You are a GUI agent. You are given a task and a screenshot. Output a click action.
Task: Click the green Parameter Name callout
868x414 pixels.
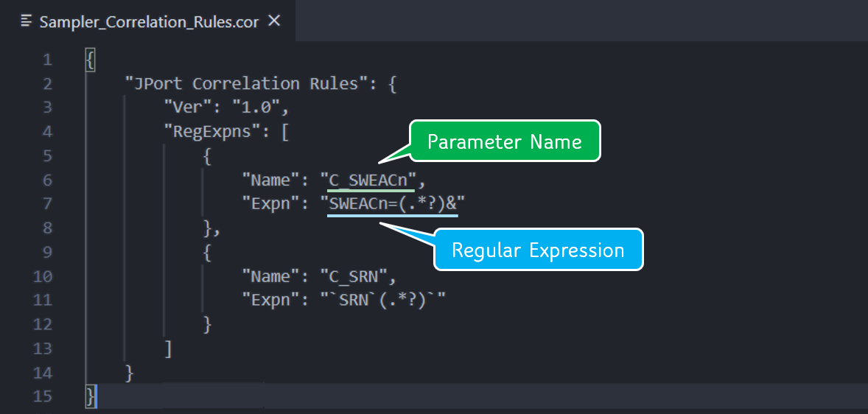pyautogui.click(x=504, y=141)
